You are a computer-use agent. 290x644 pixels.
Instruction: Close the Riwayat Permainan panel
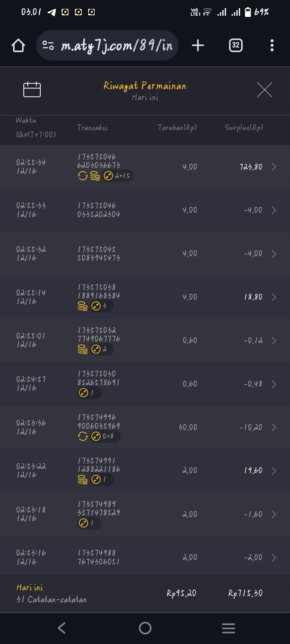click(265, 89)
